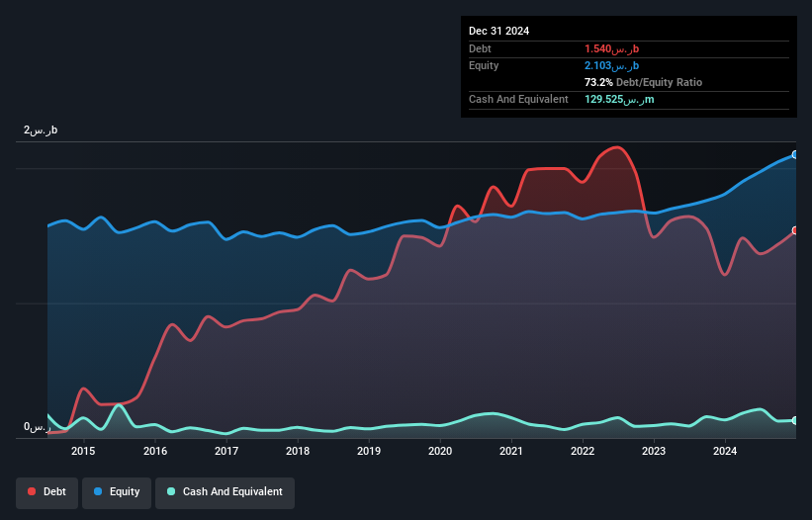Click the red Debt legend dot
Viewport: 812px width, 520px height.
(x=32, y=491)
